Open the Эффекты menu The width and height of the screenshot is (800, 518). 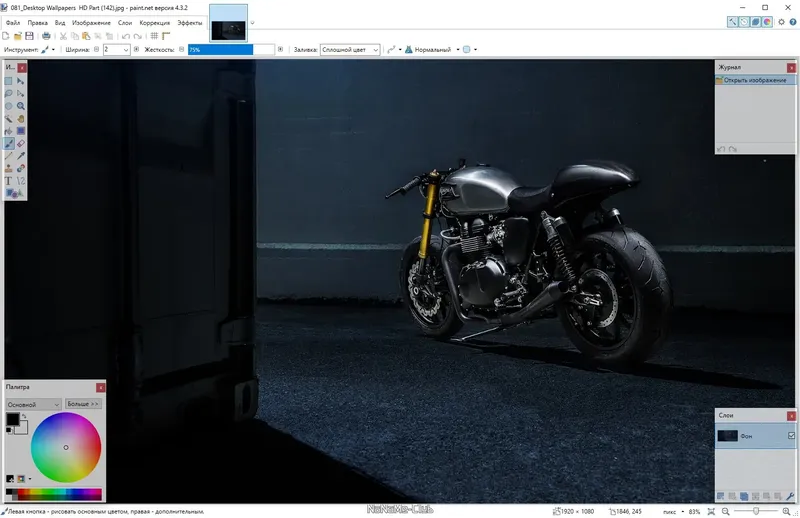pos(188,22)
